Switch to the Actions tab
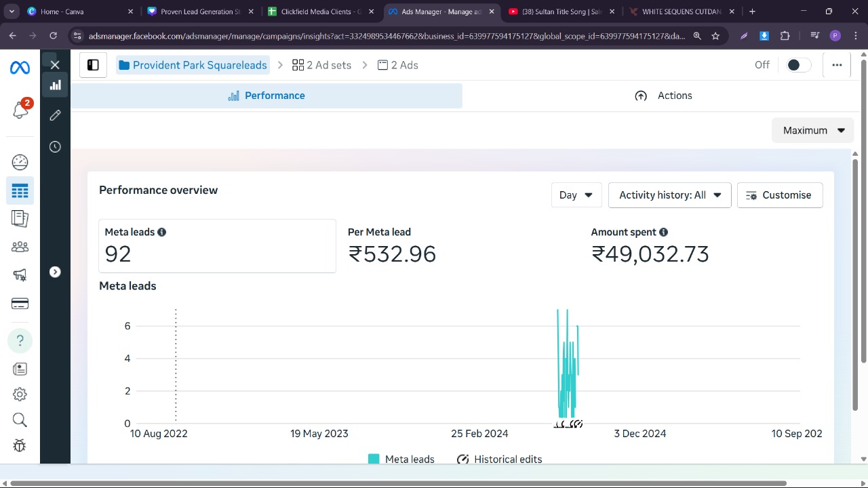Image resolution: width=868 pixels, height=488 pixels. click(x=663, y=96)
